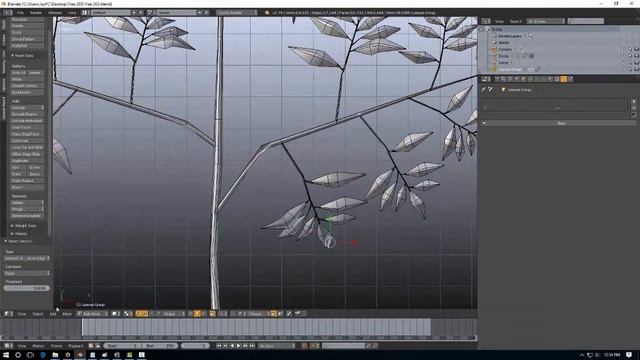This screenshot has height=360, width=640.
Task: Open the Playback menu in the timeline
Action: (76, 346)
